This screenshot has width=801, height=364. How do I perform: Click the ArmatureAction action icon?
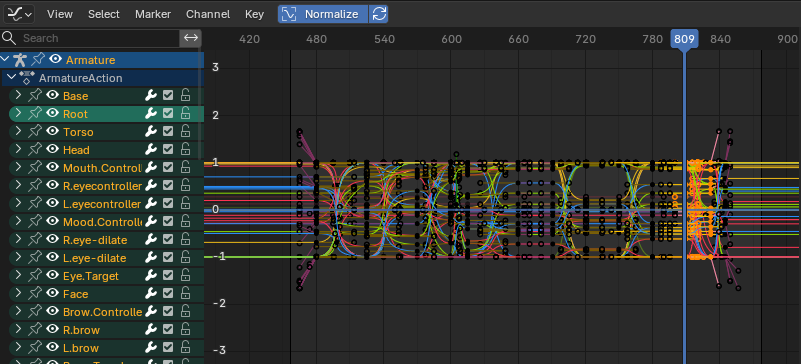click(x=27, y=78)
